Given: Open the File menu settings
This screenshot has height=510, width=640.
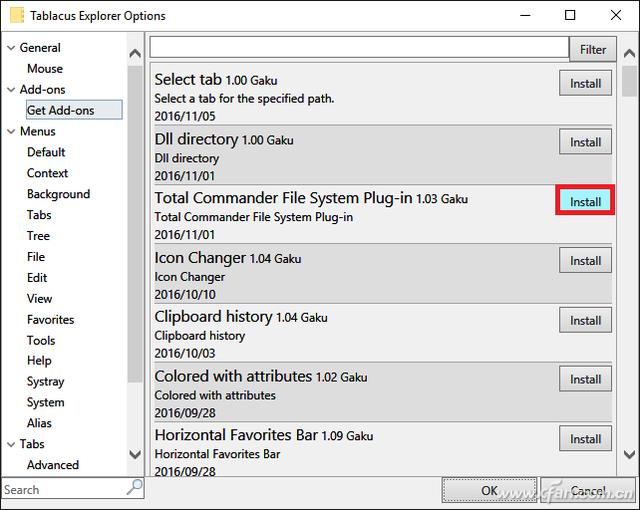Looking at the screenshot, I should click(36, 257).
